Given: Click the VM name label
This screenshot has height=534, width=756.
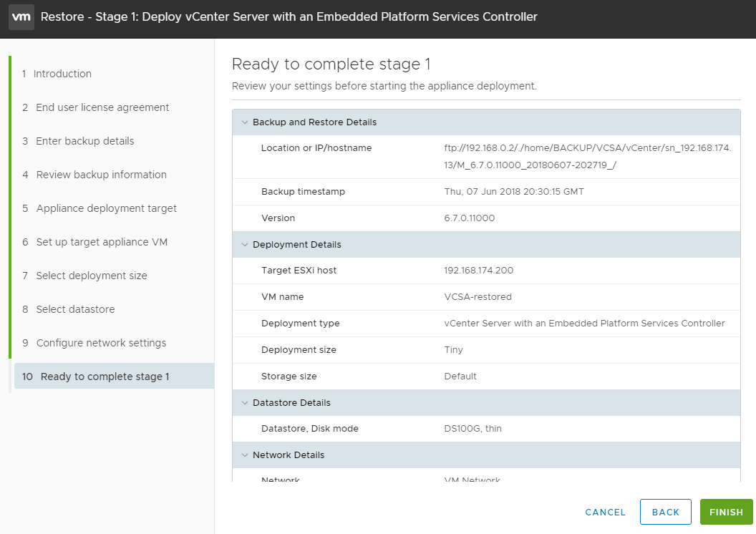Looking at the screenshot, I should pyautogui.click(x=283, y=297).
